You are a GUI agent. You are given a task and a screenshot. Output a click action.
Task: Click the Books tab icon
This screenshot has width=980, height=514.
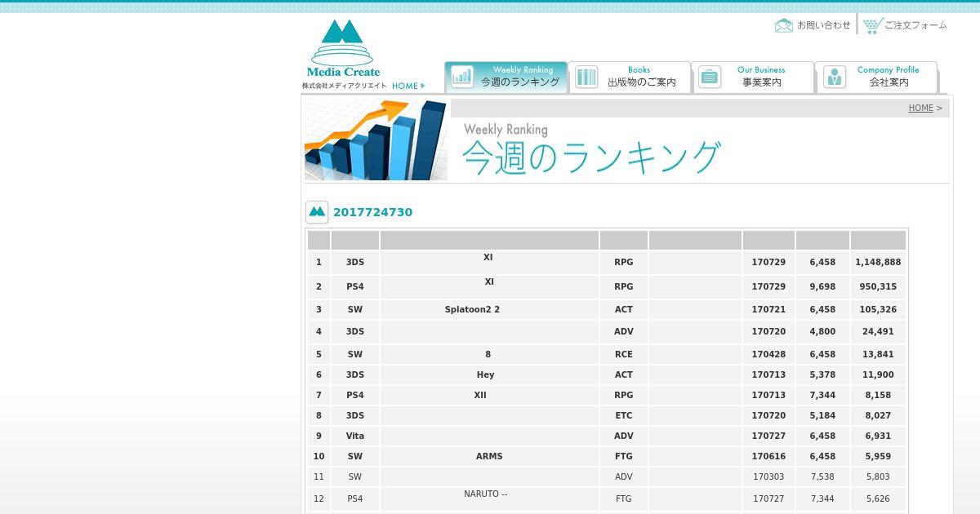pos(586,77)
